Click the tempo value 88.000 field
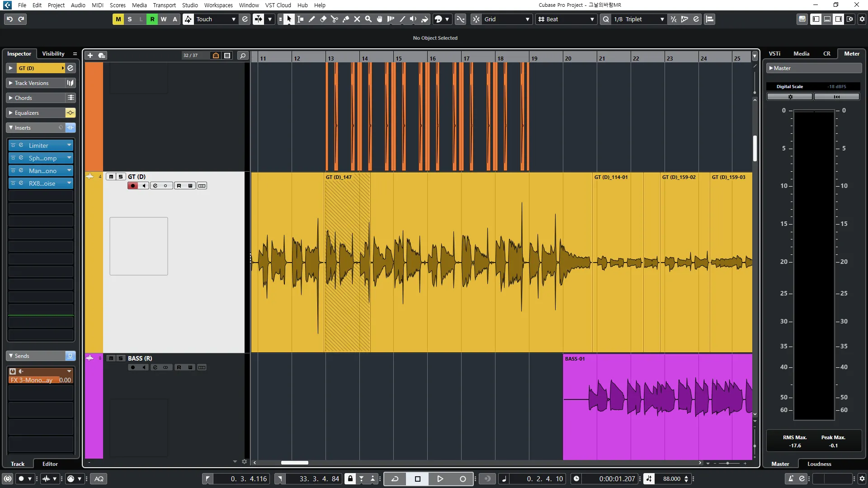Image resolution: width=868 pixels, height=488 pixels. tap(672, 479)
